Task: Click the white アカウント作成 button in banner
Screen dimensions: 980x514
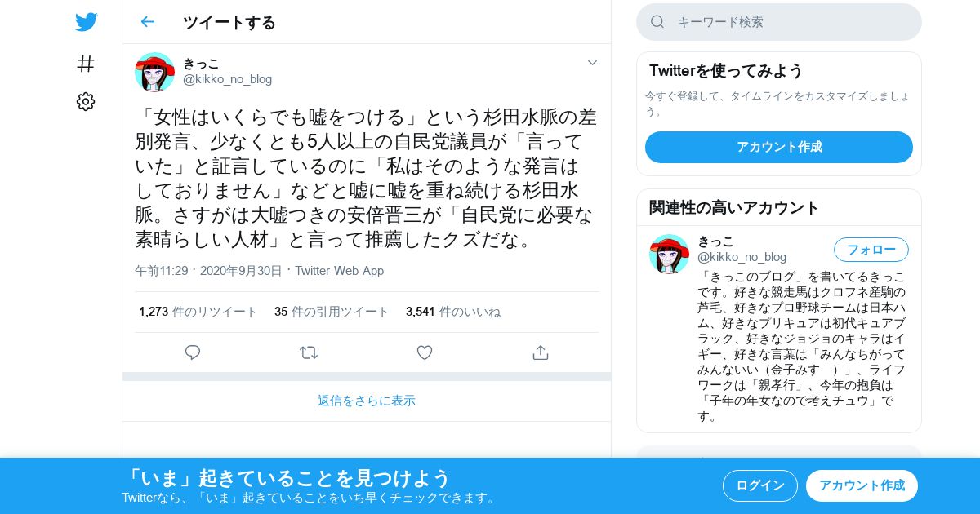Action: 862,485
